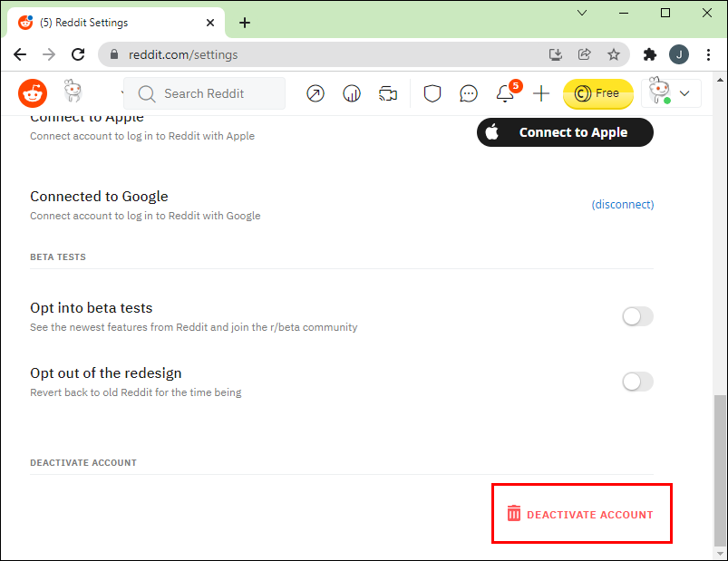Click the Reddit home logo
Image resolution: width=728 pixels, height=561 pixels.
click(33, 92)
